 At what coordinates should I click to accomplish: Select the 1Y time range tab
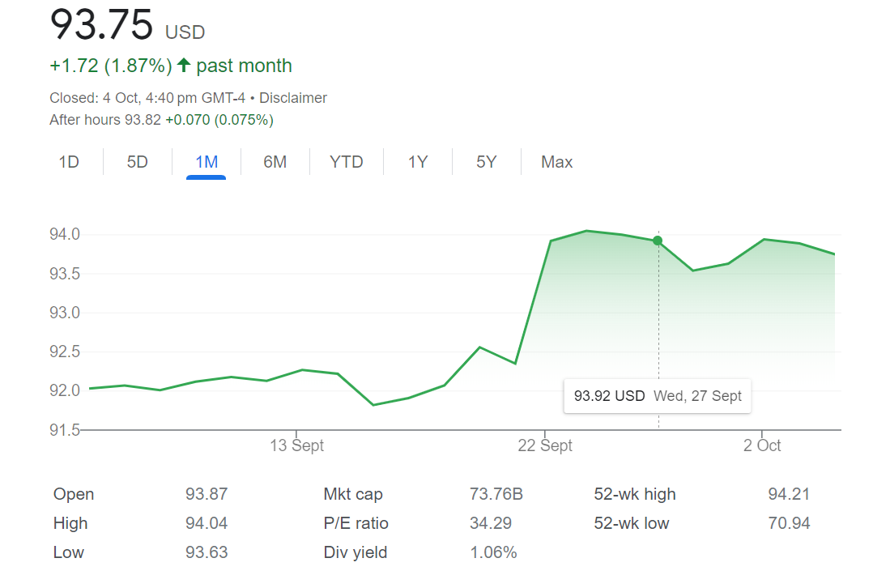[417, 162]
